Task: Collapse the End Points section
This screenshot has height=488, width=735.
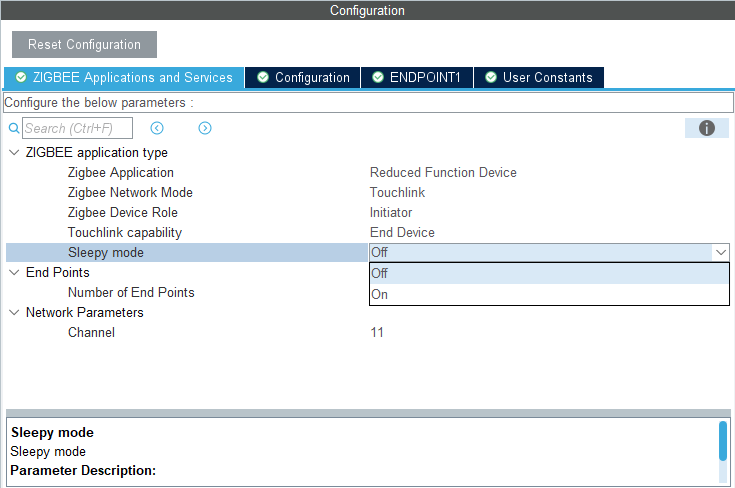Action: coord(14,273)
